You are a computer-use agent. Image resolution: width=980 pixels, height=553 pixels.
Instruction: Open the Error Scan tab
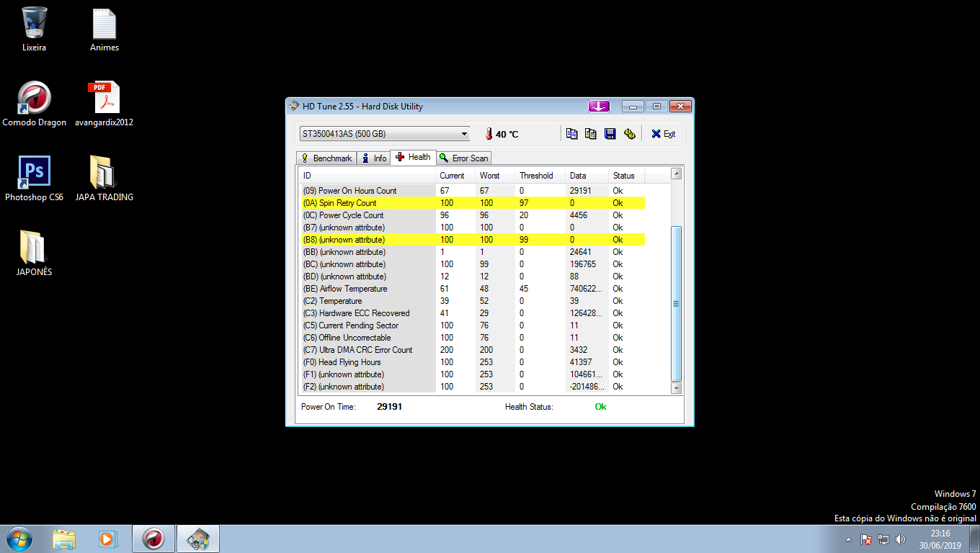(x=463, y=158)
